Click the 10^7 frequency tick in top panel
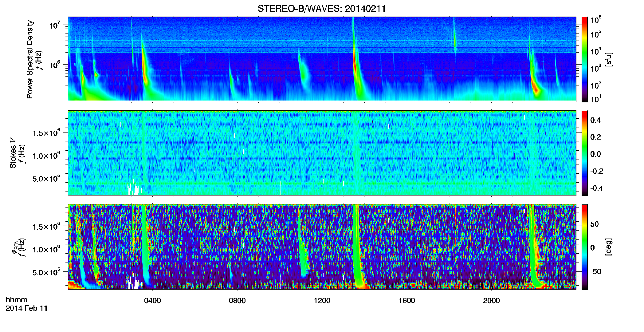Screen dimensions: 644x332 click(x=55, y=25)
